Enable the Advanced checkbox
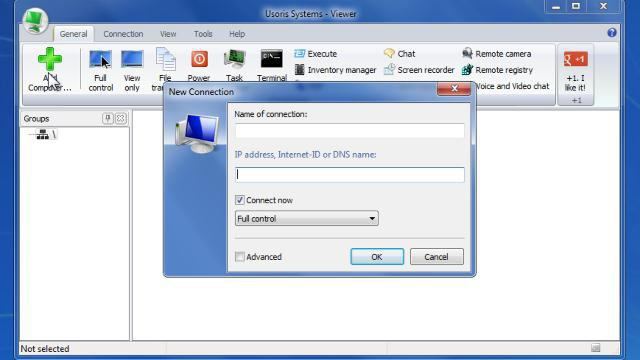 [x=240, y=257]
